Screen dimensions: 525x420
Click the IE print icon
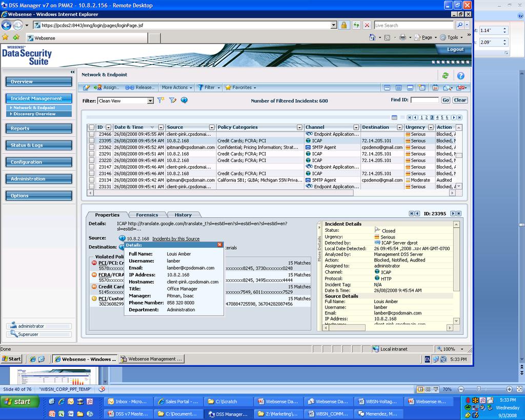tap(402, 37)
